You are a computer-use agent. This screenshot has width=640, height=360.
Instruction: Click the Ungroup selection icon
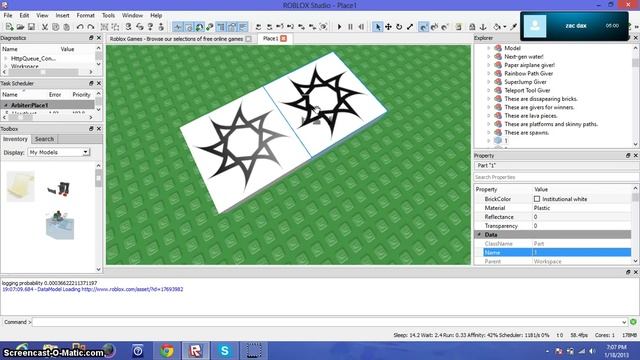pos(116,27)
